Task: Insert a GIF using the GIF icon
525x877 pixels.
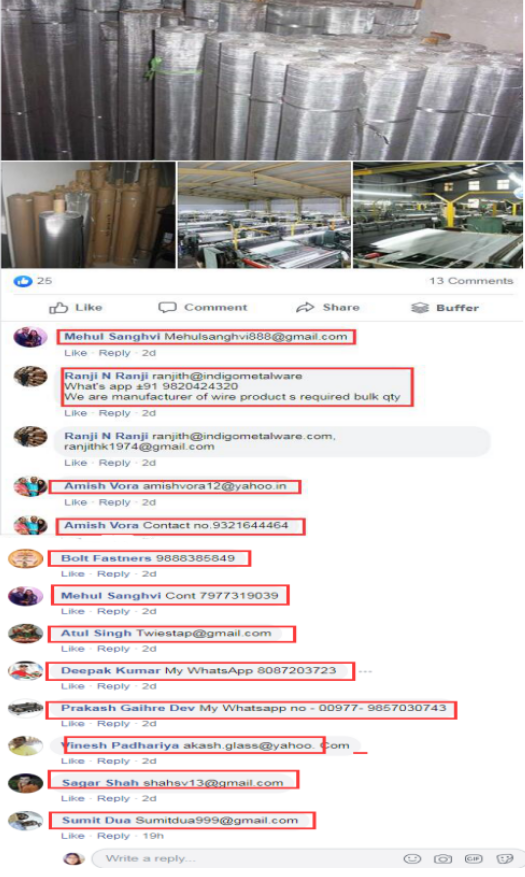Action: [474, 859]
